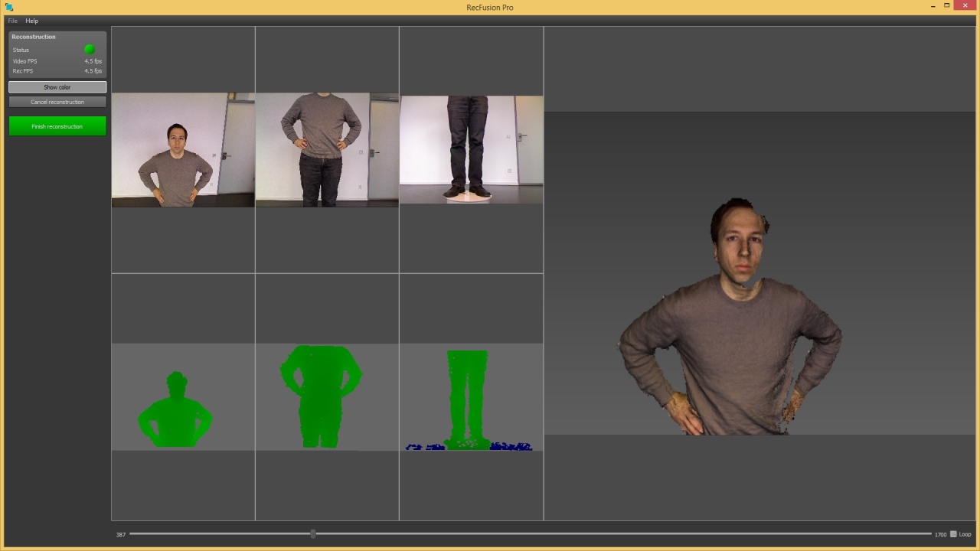980x551 pixels.
Task: Maximize the RecFusion Pro window
Action: pyautogui.click(x=947, y=6)
